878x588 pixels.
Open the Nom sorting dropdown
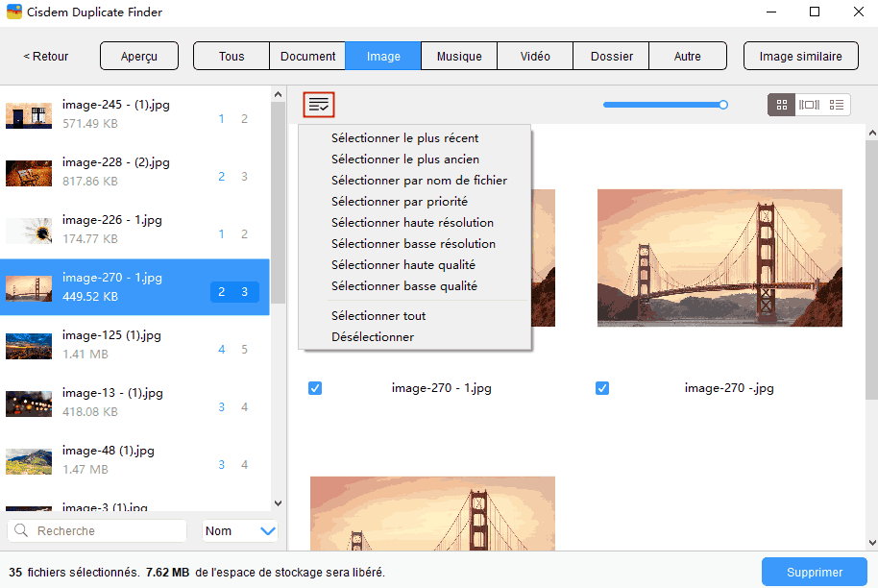[x=240, y=530]
